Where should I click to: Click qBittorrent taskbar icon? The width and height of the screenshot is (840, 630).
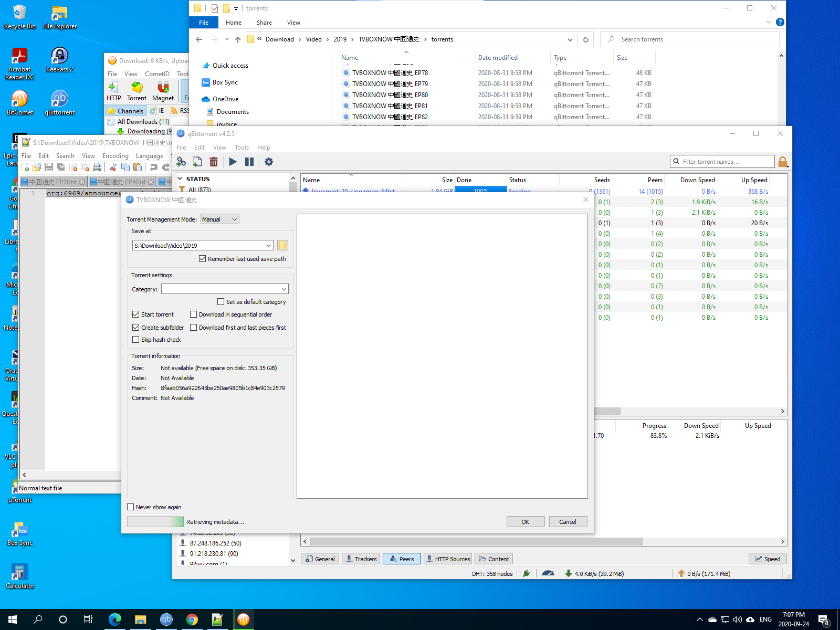[166, 619]
